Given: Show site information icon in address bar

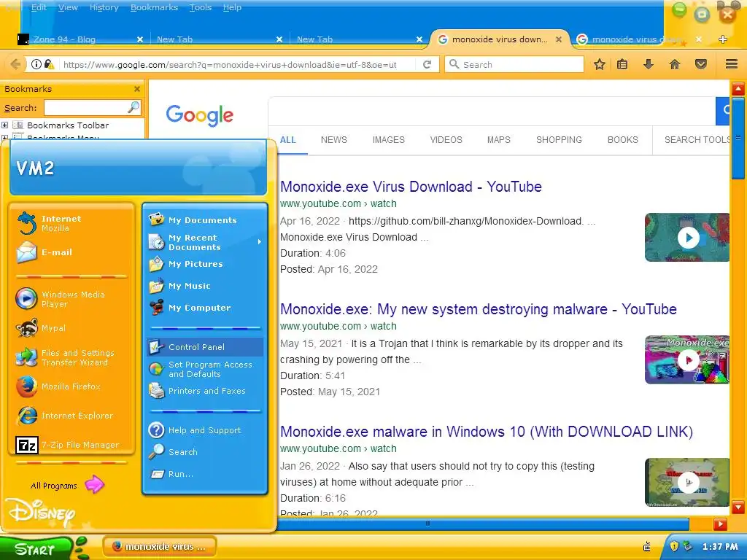Looking at the screenshot, I should (x=36, y=64).
